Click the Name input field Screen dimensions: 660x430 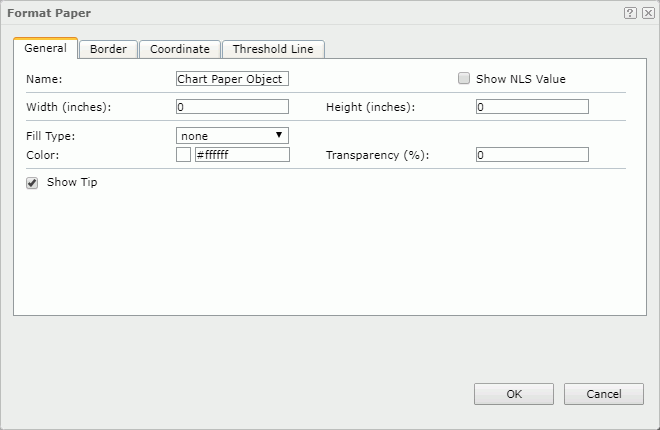point(232,79)
